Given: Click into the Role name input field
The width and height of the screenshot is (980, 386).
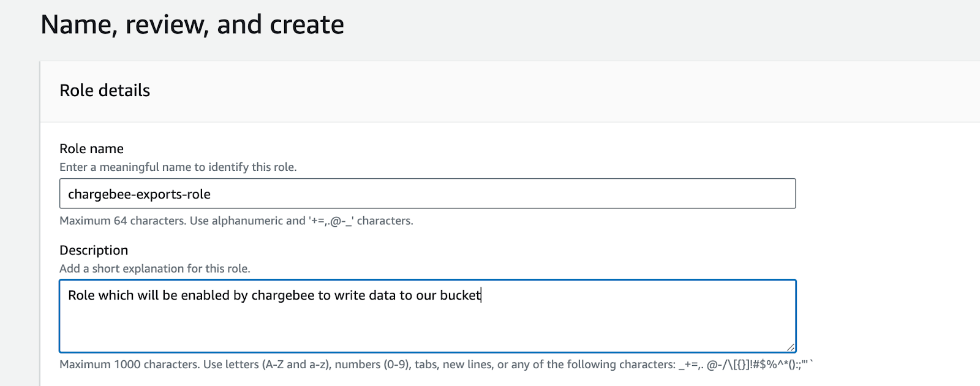Looking at the screenshot, I should 427,194.
